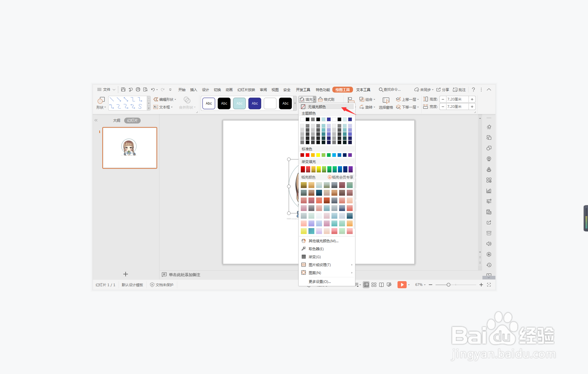
Task: Click slide 1 thumbnail in panel
Action: [x=130, y=148]
